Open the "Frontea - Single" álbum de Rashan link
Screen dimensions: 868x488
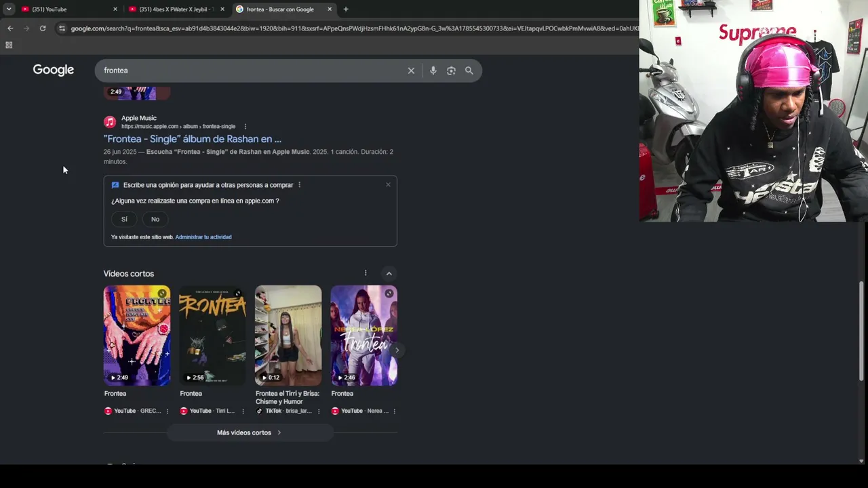click(193, 139)
